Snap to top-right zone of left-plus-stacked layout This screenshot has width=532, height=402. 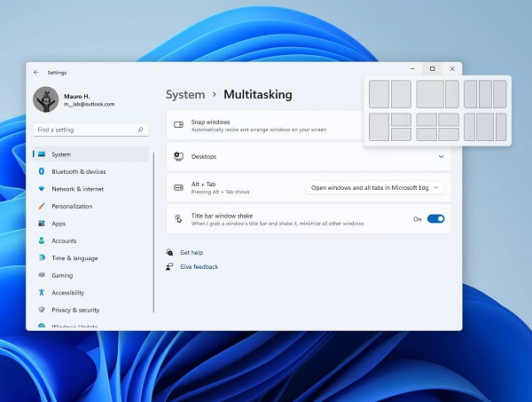click(x=401, y=120)
